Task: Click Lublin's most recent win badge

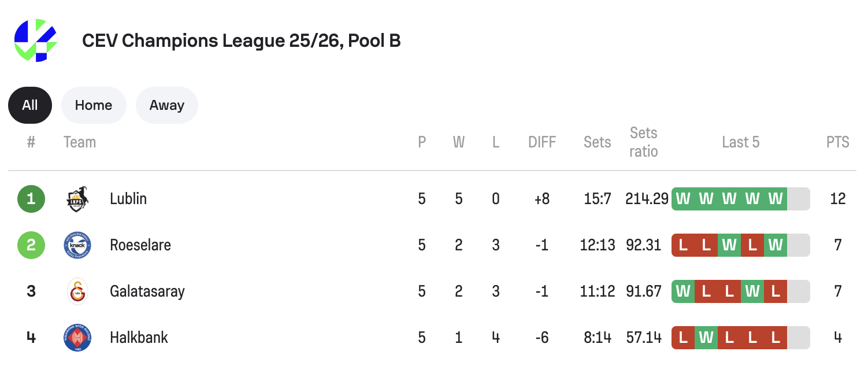Action: click(776, 199)
